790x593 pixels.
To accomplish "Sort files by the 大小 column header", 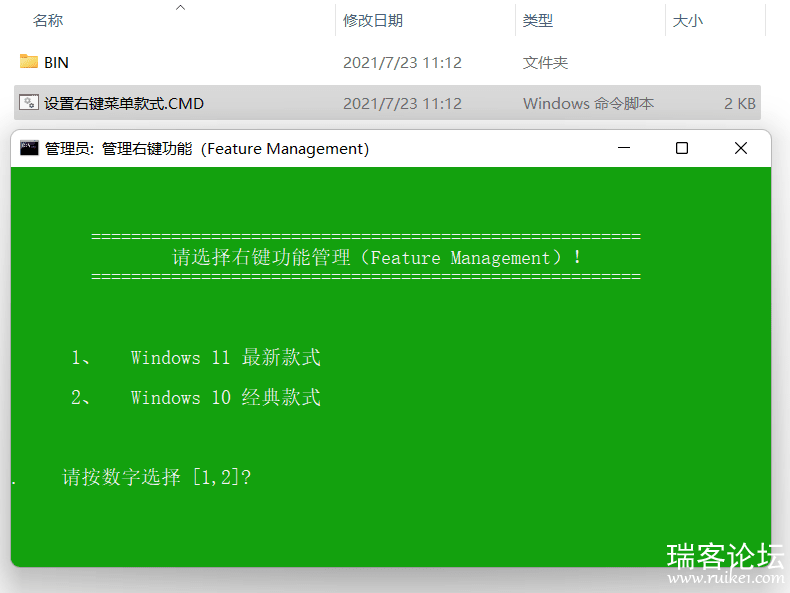I will (x=687, y=20).
